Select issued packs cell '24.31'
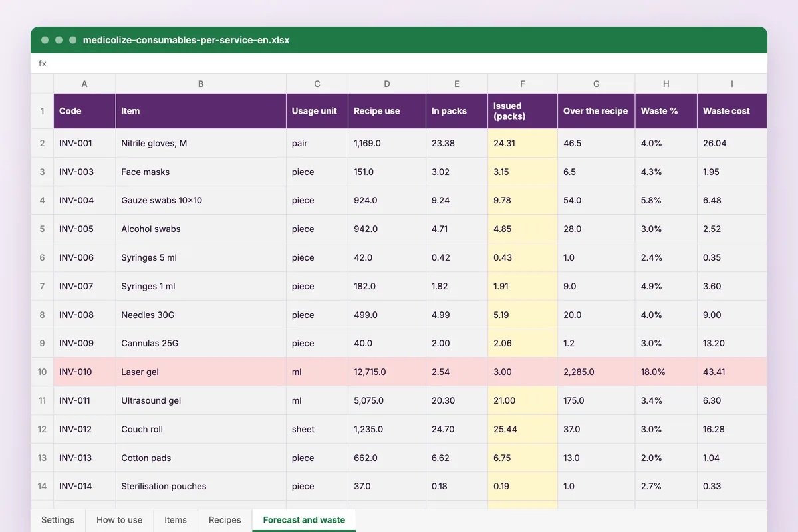Screen dimensions: 798x532 coord(523,143)
